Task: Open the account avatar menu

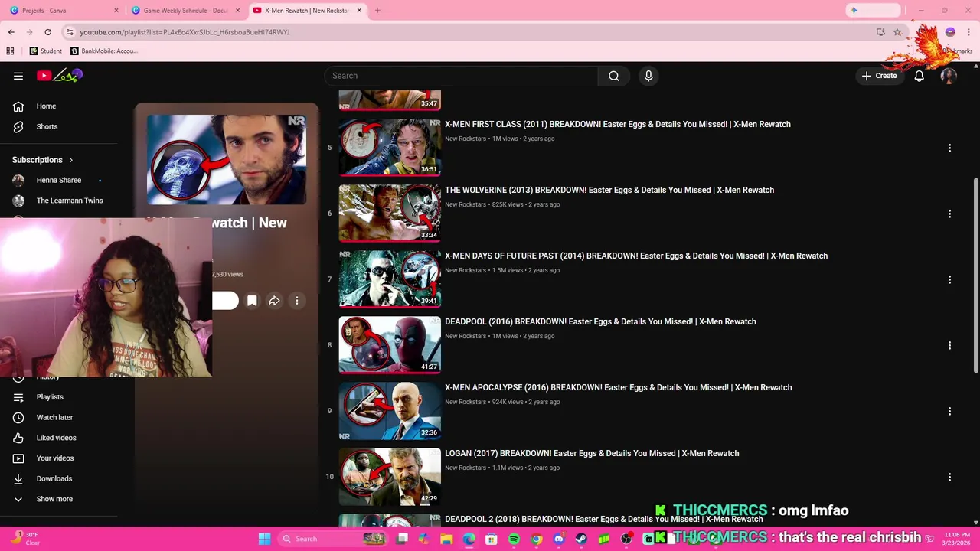Action: (x=949, y=76)
